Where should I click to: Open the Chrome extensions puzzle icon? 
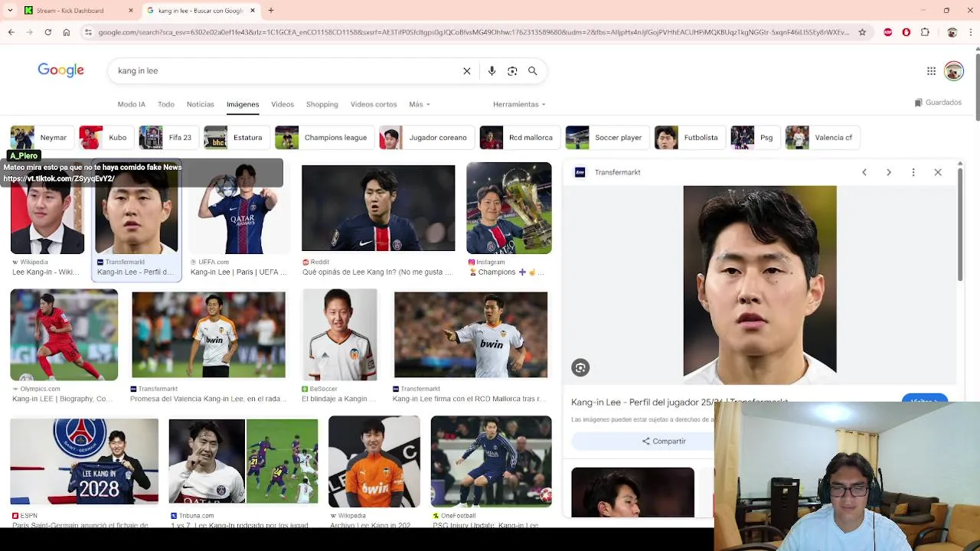pos(925,32)
